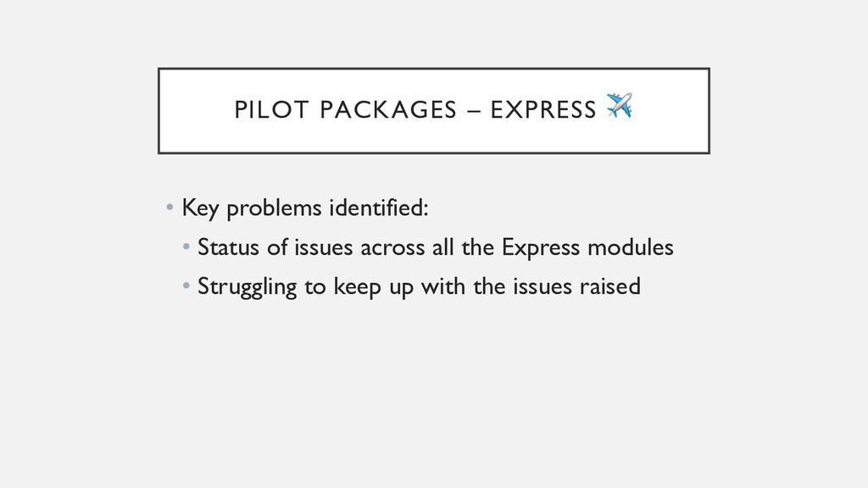Click the word PACKAGES in the title
This screenshot has height=488, width=868.
tap(388, 109)
